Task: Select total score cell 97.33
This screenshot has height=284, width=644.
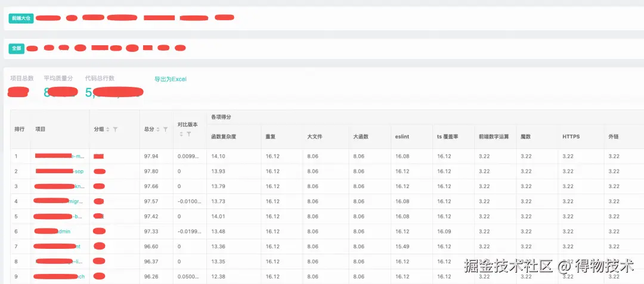Action: 151,232
